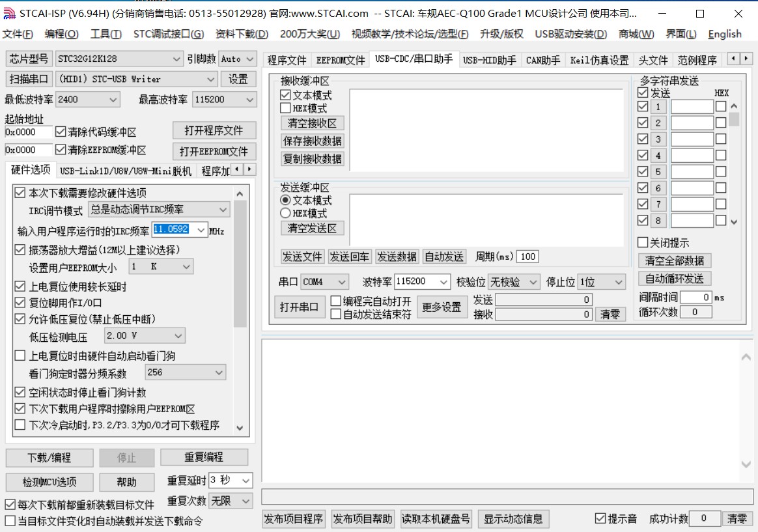Switch to 程序文件 tab
Image resolution: width=758 pixels, height=532 pixels.
tap(287, 61)
